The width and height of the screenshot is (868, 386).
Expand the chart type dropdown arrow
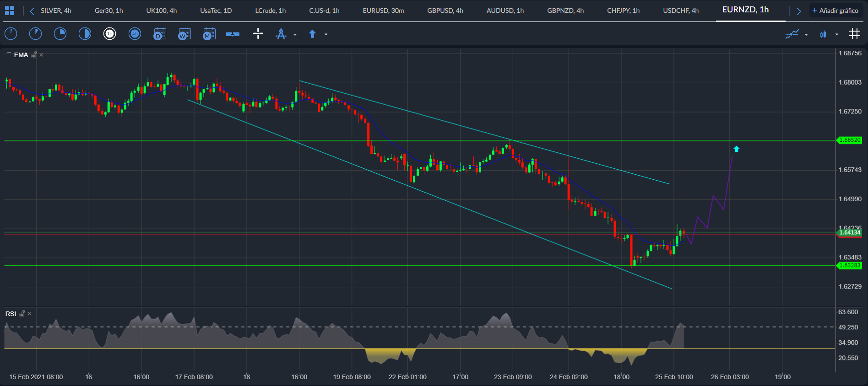(x=837, y=34)
